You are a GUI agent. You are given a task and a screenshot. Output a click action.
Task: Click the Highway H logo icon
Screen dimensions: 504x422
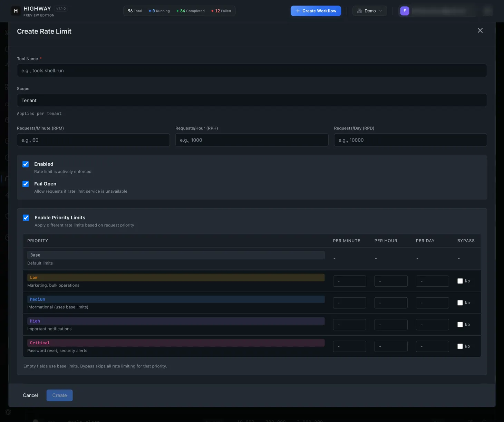coord(16,11)
